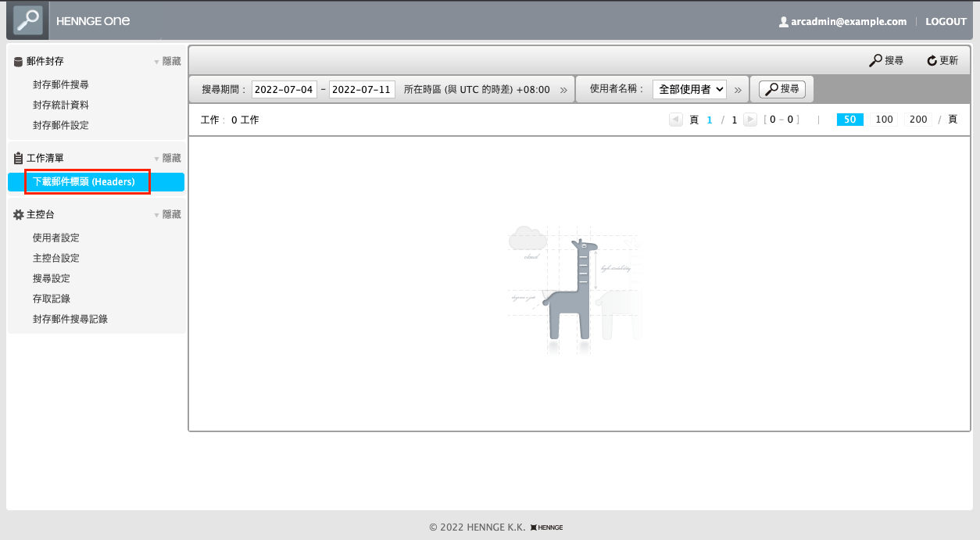Hide the 主控台 section
The image size is (980, 540).
click(x=167, y=214)
